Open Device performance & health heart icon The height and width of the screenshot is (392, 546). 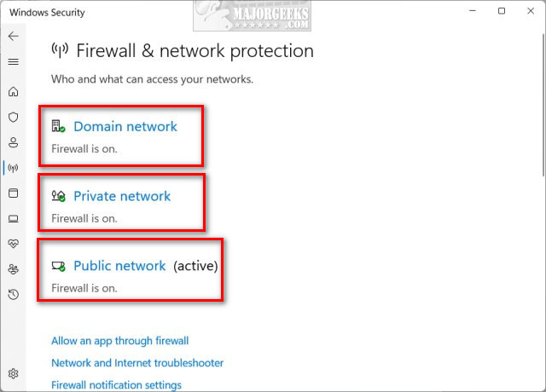tap(13, 244)
